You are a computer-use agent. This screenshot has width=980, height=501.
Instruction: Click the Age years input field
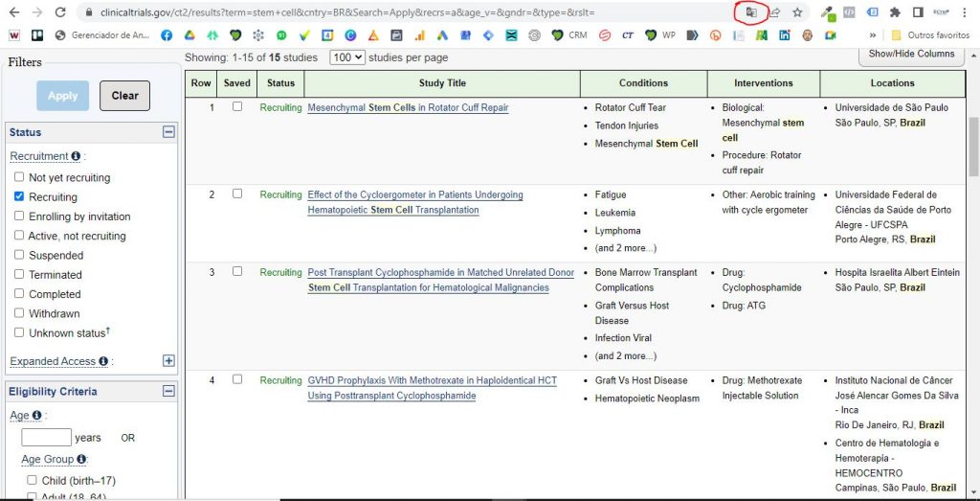(46, 437)
